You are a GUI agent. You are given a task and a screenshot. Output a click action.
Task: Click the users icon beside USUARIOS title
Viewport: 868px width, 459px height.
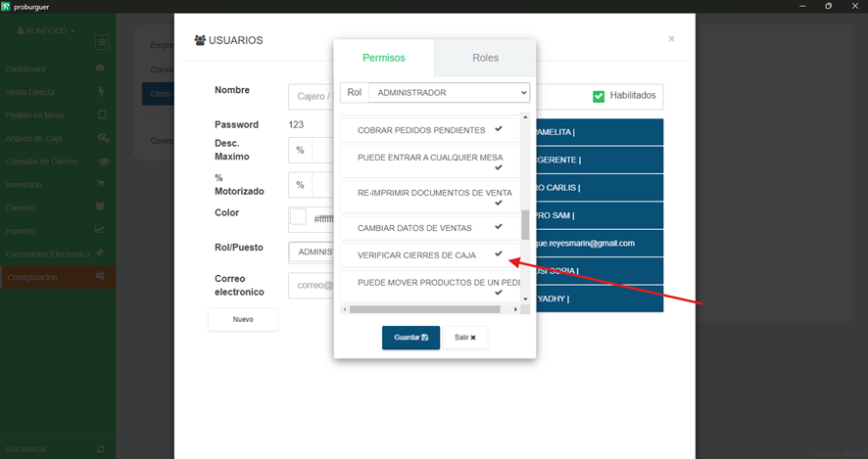point(200,40)
